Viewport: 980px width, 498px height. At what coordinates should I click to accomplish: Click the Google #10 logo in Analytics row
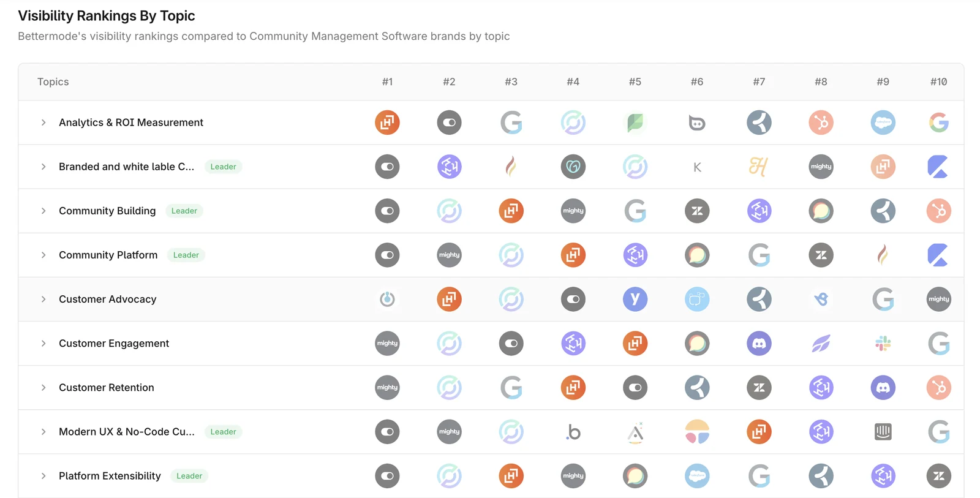pyautogui.click(x=938, y=123)
